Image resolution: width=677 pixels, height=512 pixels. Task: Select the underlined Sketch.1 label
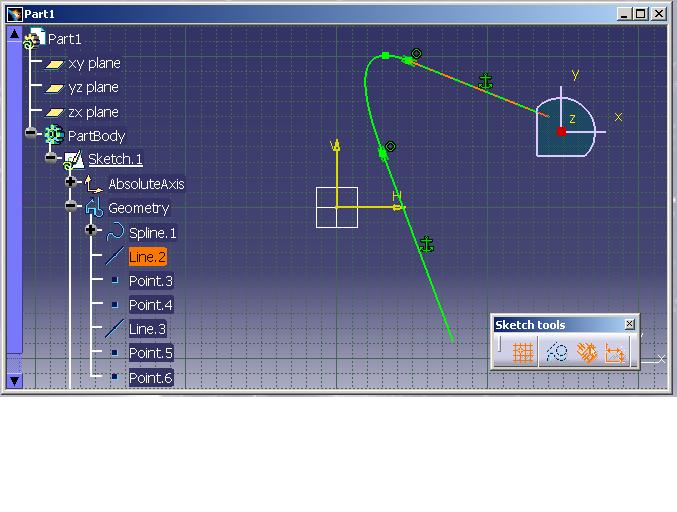coord(115,159)
